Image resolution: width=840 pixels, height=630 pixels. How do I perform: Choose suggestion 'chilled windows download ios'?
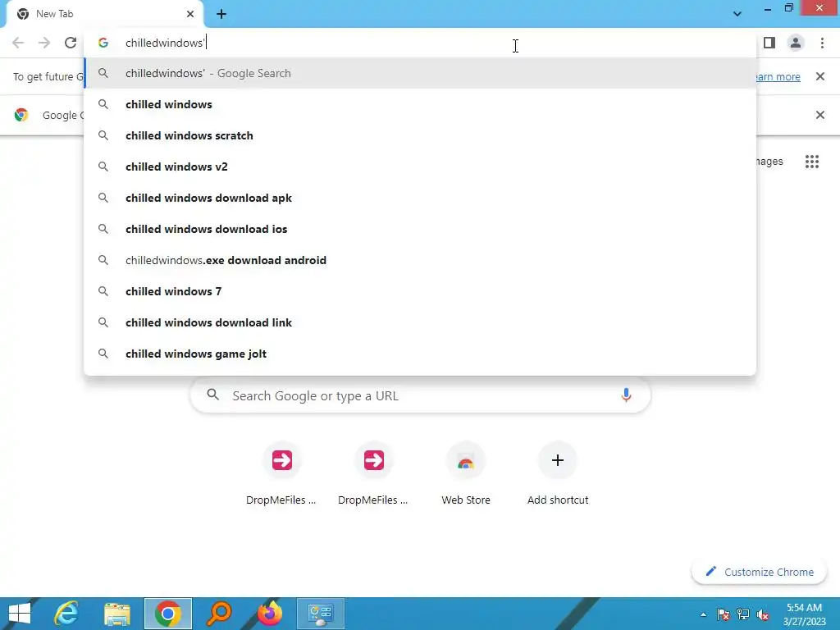(x=420, y=229)
